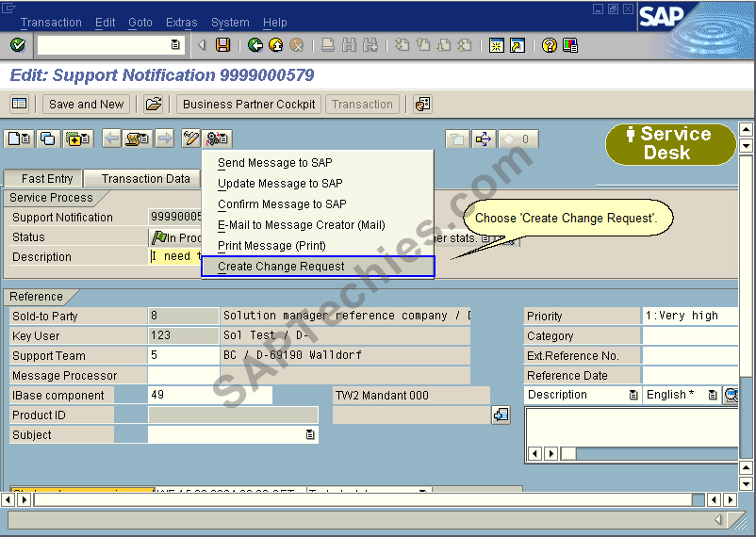Expand the toolbar arrow left of Save icon
The width and height of the screenshot is (756, 537).
(202, 45)
